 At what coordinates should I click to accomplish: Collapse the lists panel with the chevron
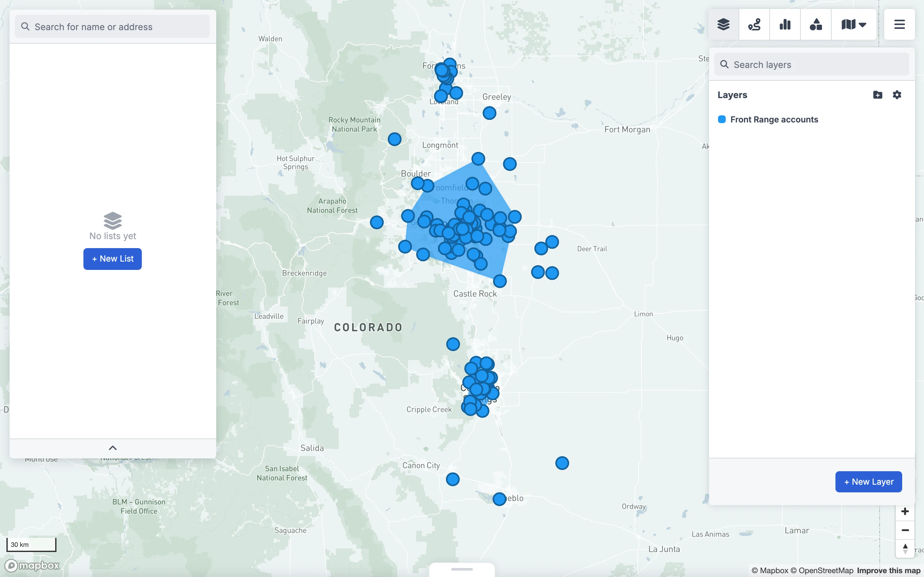[x=113, y=448]
